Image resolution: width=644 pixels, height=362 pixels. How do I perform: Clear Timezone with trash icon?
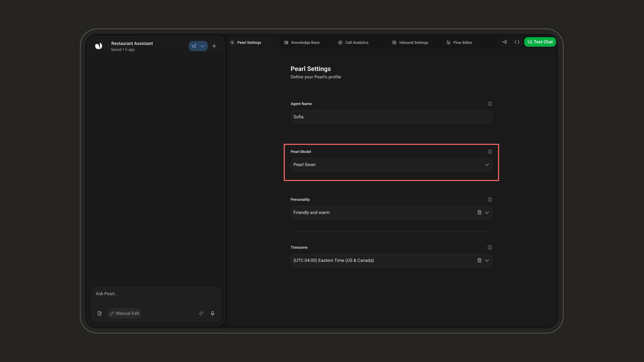[479, 260]
